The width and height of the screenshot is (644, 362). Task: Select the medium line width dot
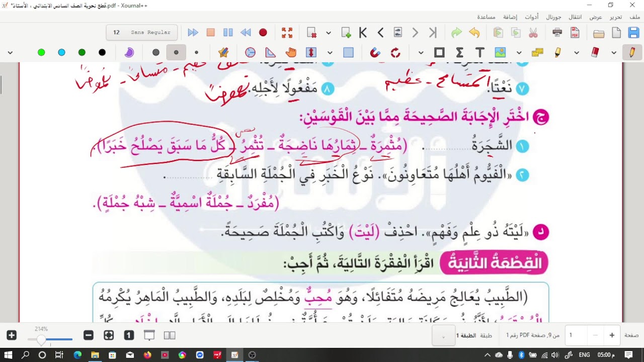(176, 52)
